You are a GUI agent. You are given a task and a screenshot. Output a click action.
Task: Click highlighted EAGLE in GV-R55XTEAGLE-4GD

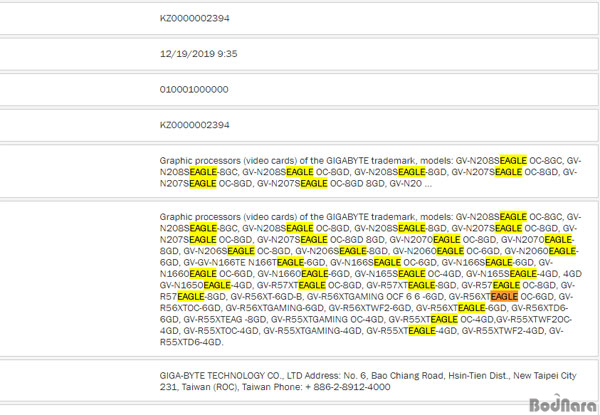[x=422, y=331]
